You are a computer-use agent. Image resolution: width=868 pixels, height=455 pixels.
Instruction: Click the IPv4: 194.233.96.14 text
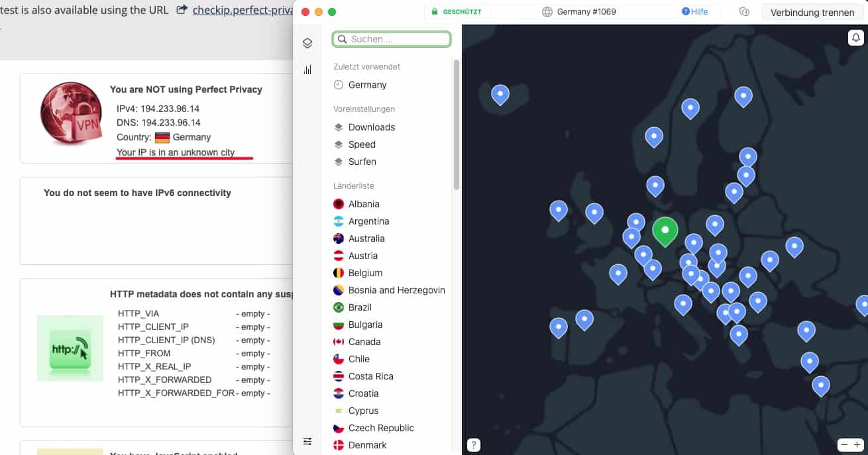tap(158, 108)
